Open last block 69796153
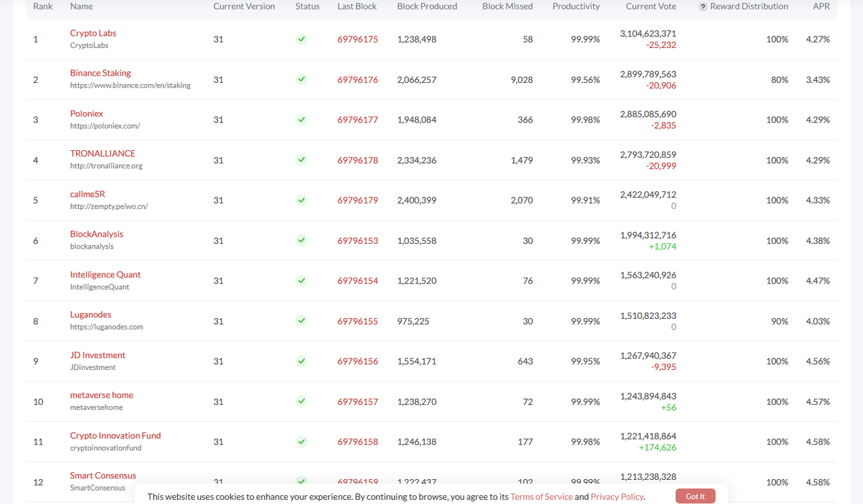Screen dimensions: 863x504 coord(358,241)
